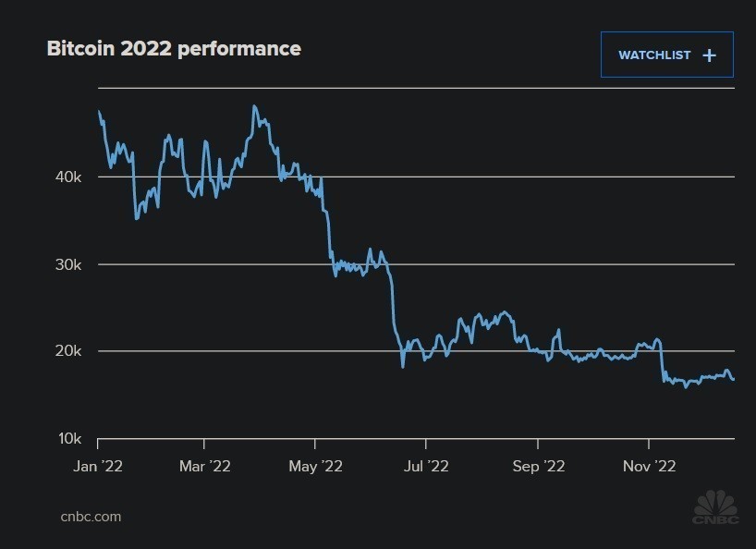Click the line's sharp drop in early November

pos(662,362)
